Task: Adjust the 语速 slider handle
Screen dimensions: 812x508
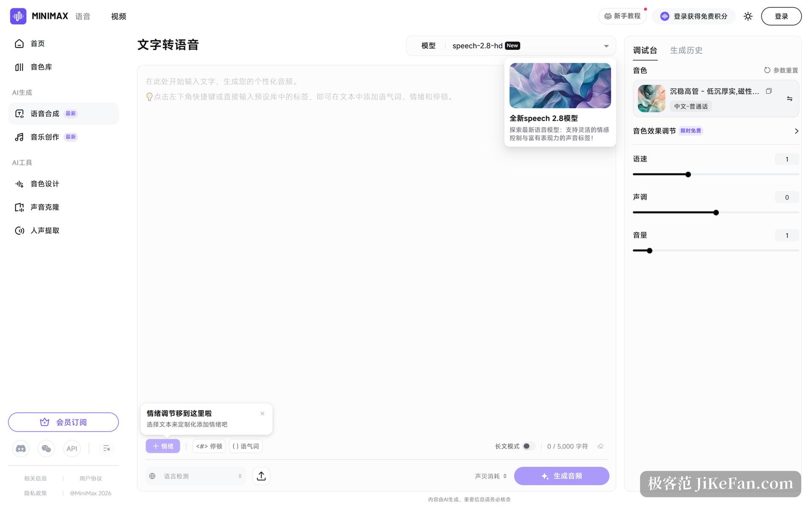Action: 688,174
